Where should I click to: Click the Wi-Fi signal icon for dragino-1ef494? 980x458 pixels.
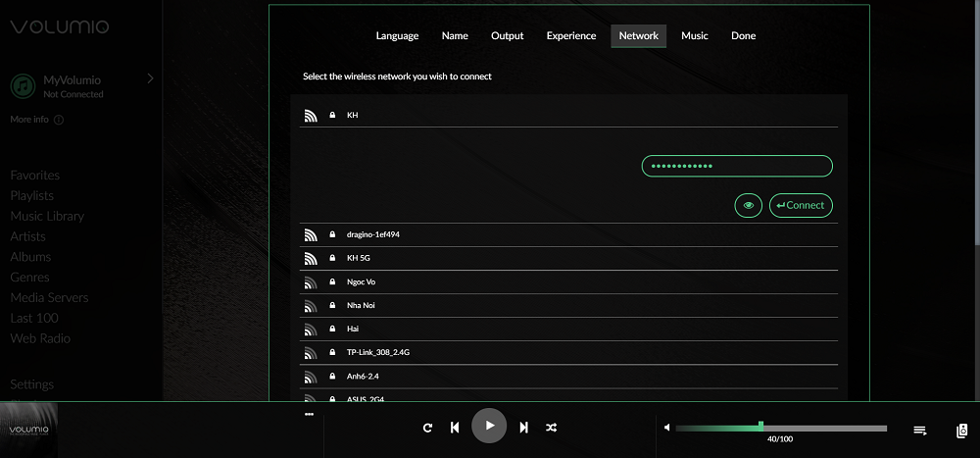311,234
